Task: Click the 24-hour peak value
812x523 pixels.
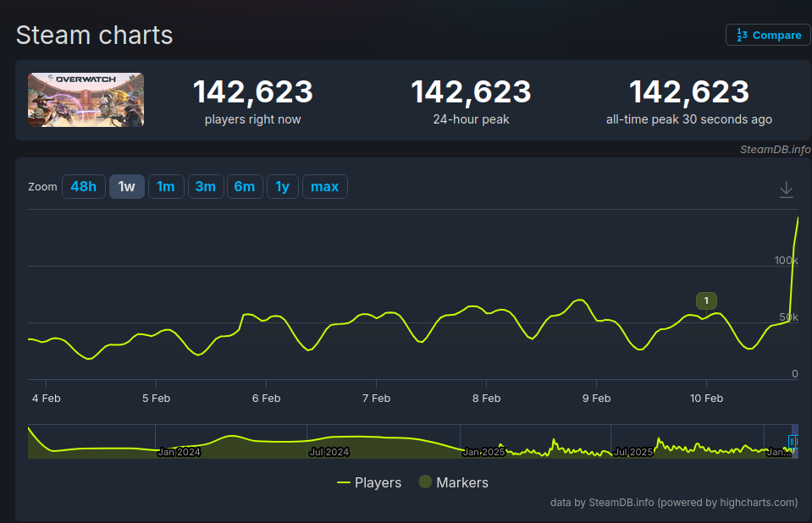Action: [472, 91]
